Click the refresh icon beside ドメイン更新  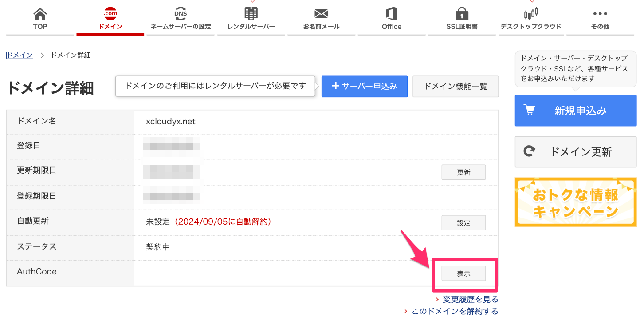pos(530,151)
